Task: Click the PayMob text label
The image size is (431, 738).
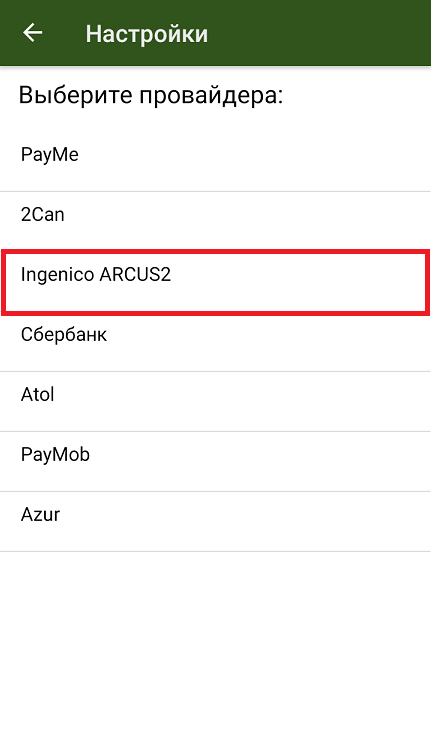Action: 55,455
